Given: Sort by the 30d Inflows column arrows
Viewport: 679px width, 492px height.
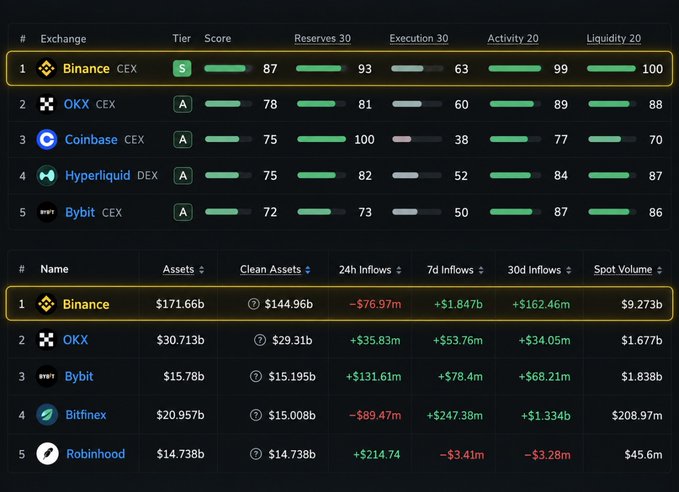Looking at the screenshot, I should tap(569, 270).
